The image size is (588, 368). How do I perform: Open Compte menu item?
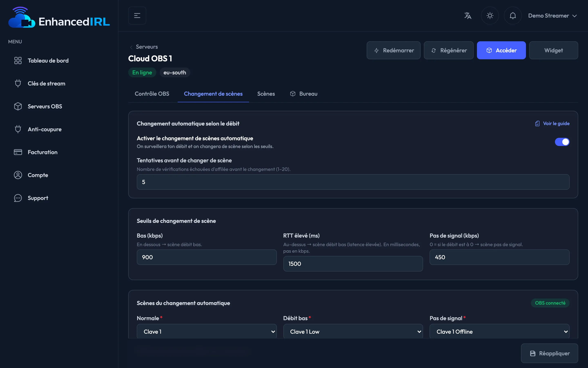(x=59, y=175)
